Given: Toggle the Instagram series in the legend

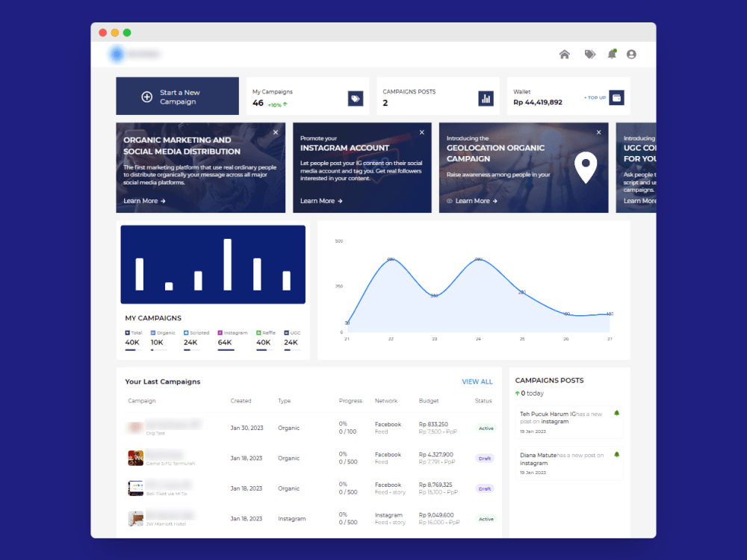Looking at the screenshot, I should click(x=234, y=333).
